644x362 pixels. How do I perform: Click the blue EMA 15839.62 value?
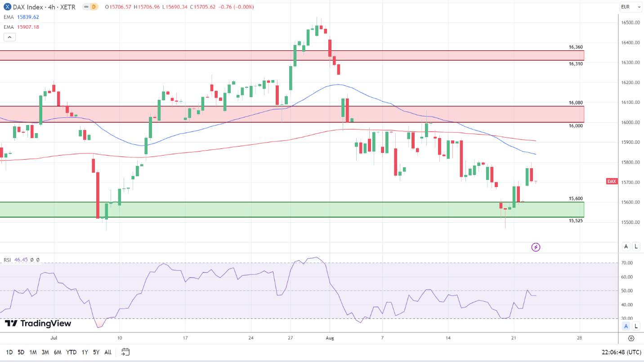29,17
